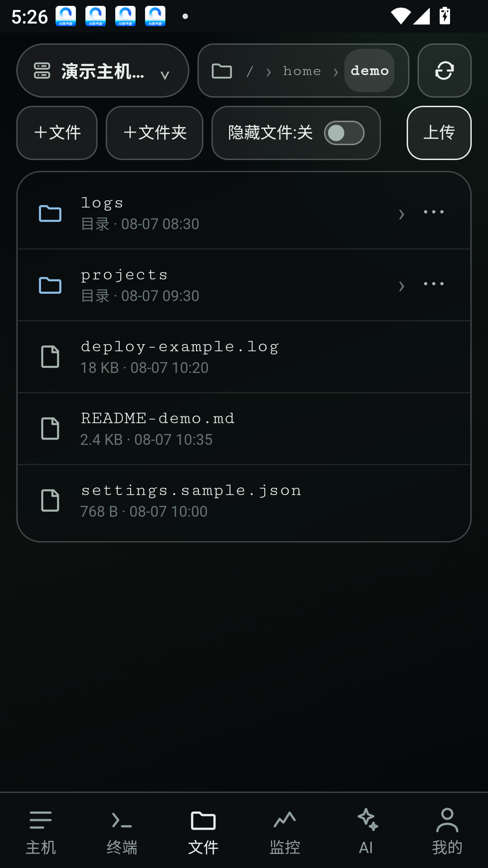
Task: Tap the refresh directory icon
Action: [x=444, y=71]
